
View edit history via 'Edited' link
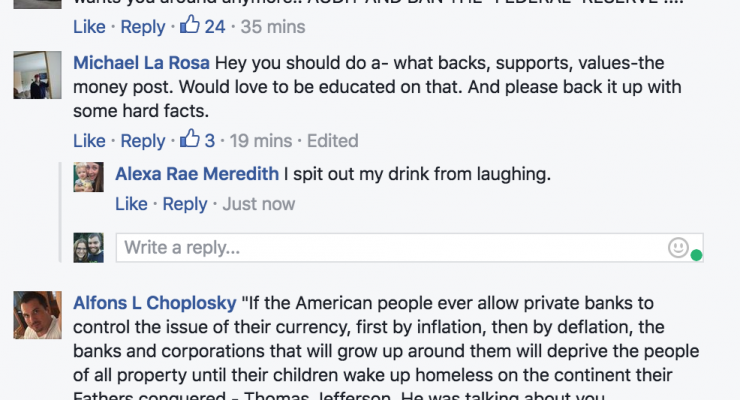(332, 141)
